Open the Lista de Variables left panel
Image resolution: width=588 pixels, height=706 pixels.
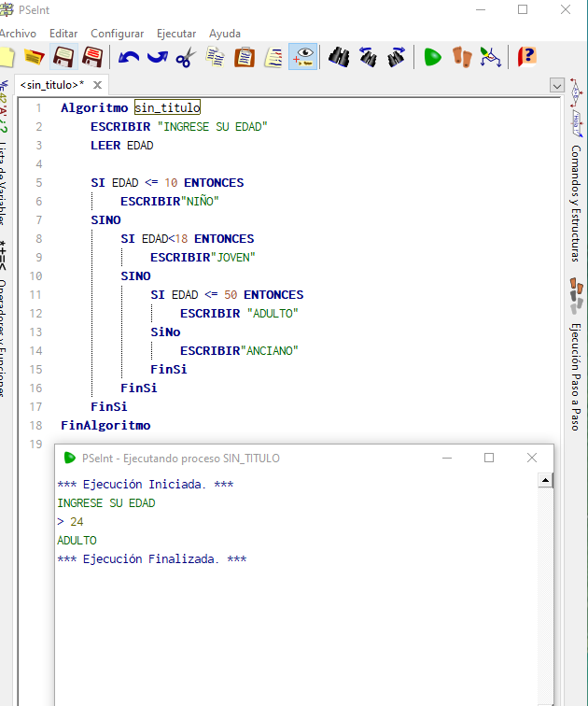tap(4, 182)
